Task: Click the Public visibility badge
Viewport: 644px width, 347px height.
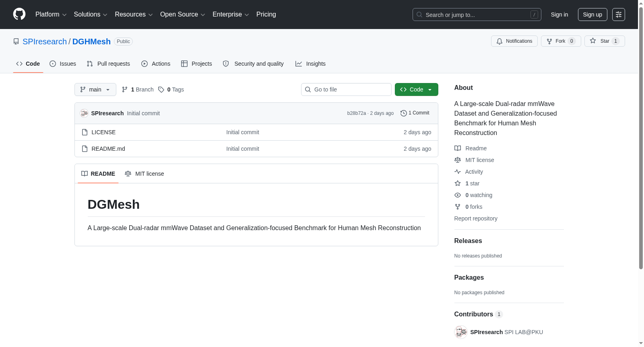Action: [123, 42]
